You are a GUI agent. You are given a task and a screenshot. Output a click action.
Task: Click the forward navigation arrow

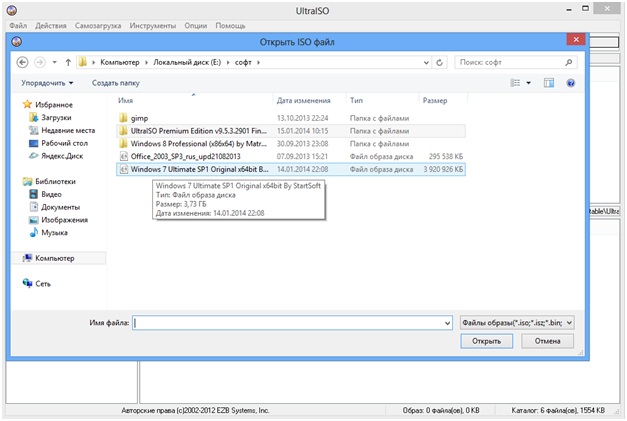40,62
